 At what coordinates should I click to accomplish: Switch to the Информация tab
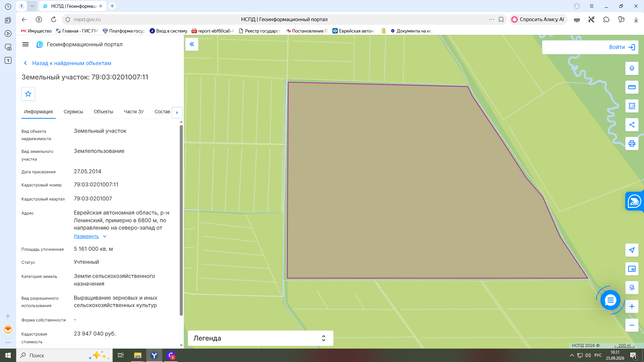pos(39,112)
